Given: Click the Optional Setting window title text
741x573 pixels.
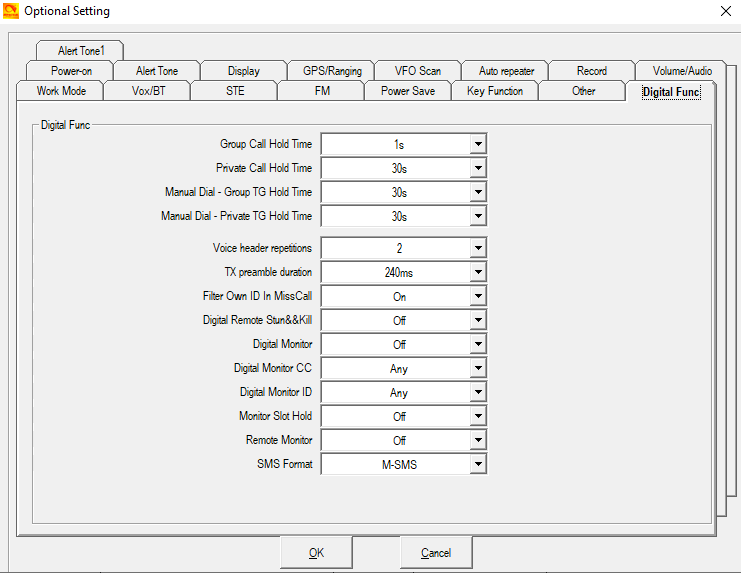Looking at the screenshot, I should click(67, 11).
